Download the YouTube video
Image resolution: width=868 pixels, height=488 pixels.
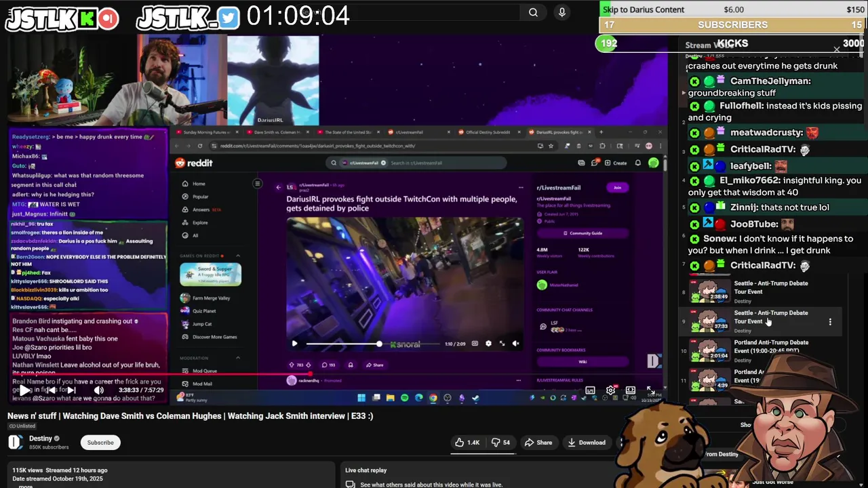(x=587, y=443)
